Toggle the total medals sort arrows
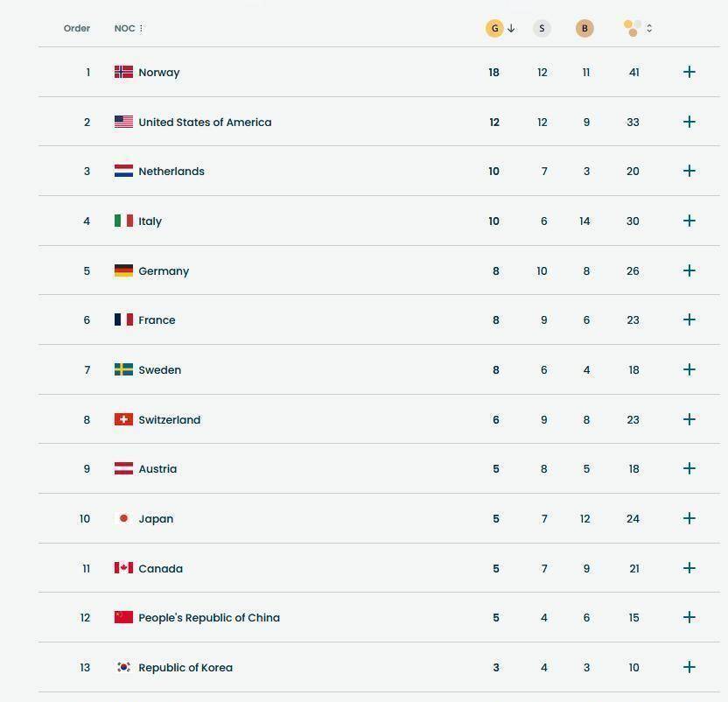Image resolution: width=728 pixels, height=702 pixels. [x=649, y=28]
